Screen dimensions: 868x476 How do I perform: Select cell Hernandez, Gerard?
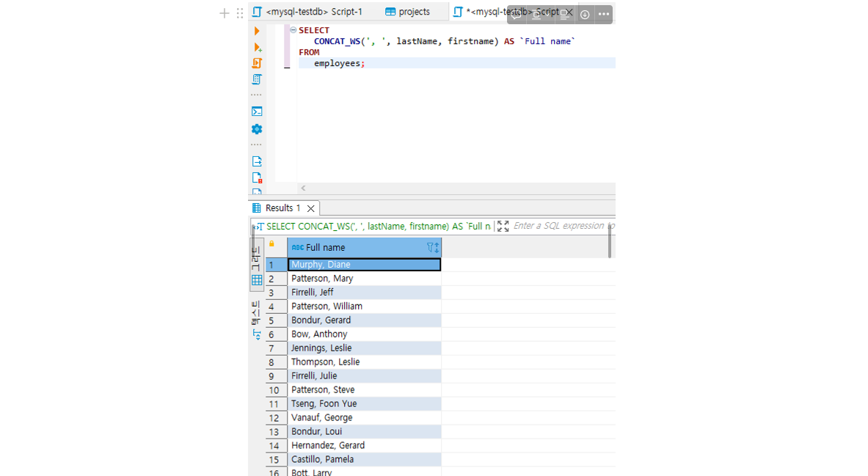click(364, 445)
